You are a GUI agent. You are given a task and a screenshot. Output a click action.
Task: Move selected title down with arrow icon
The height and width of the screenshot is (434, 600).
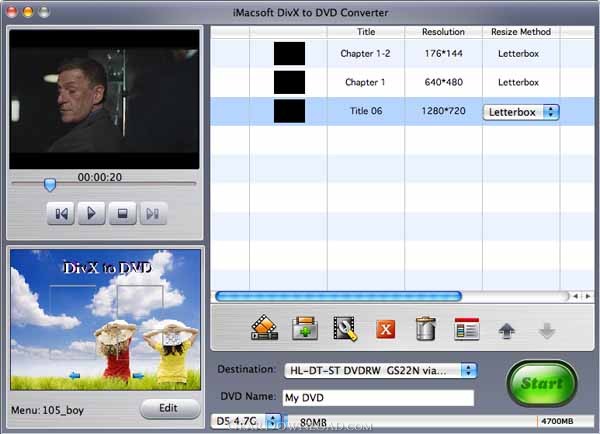[x=546, y=329]
